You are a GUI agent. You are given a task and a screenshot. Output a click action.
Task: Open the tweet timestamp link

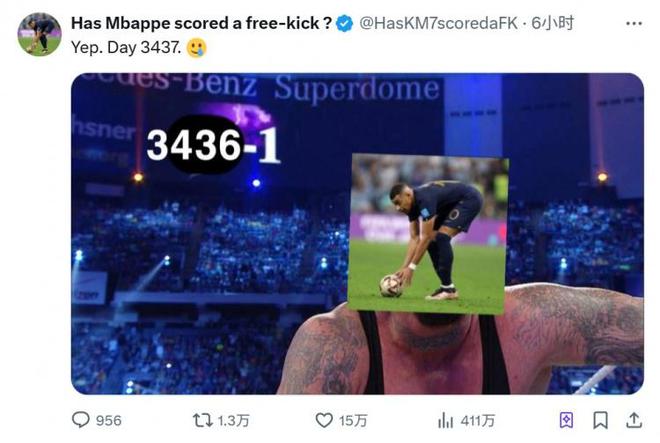pyautogui.click(x=552, y=23)
